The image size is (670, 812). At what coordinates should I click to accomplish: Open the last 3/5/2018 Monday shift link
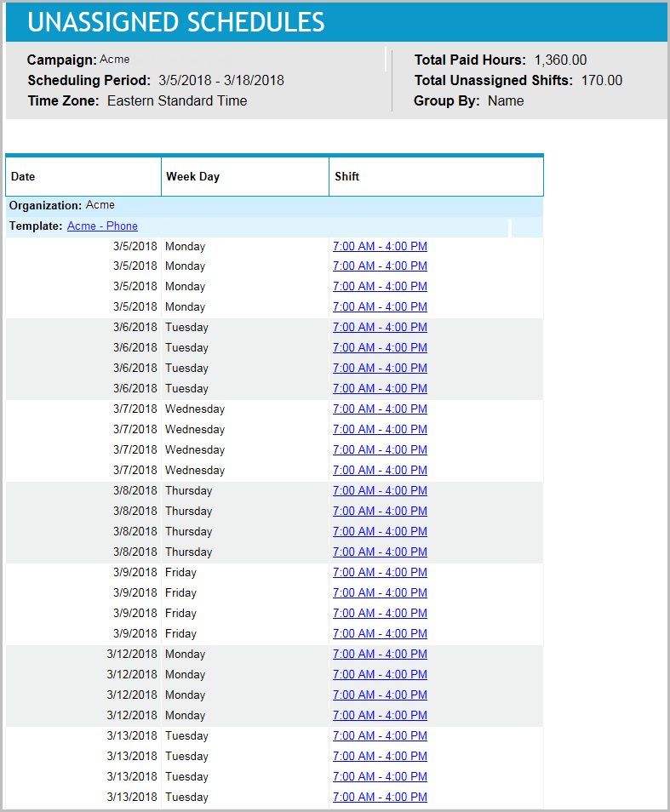pyautogui.click(x=380, y=307)
